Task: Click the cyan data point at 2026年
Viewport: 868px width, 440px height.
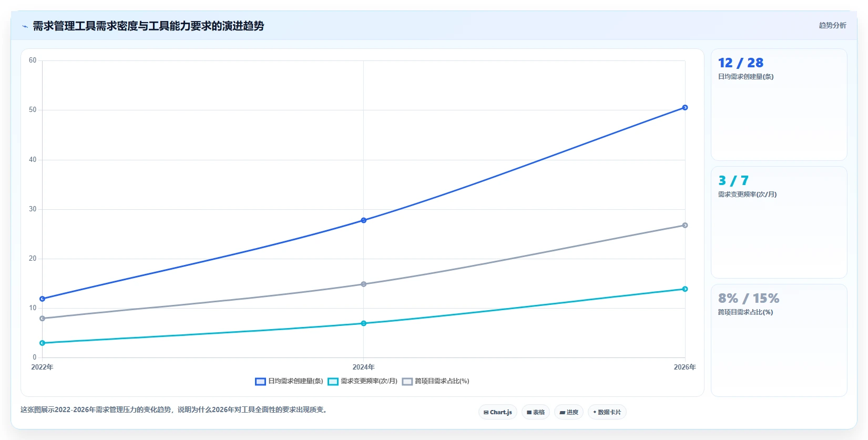Action: tap(685, 289)
